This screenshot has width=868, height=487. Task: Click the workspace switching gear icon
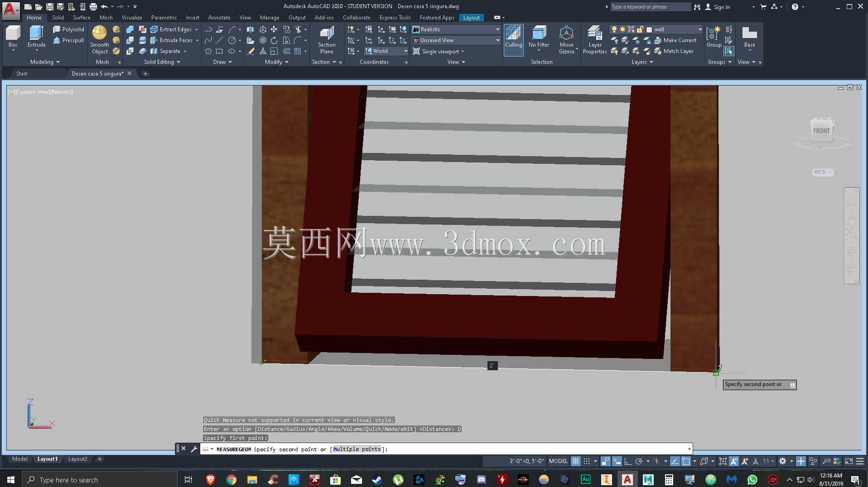point(782,461)
